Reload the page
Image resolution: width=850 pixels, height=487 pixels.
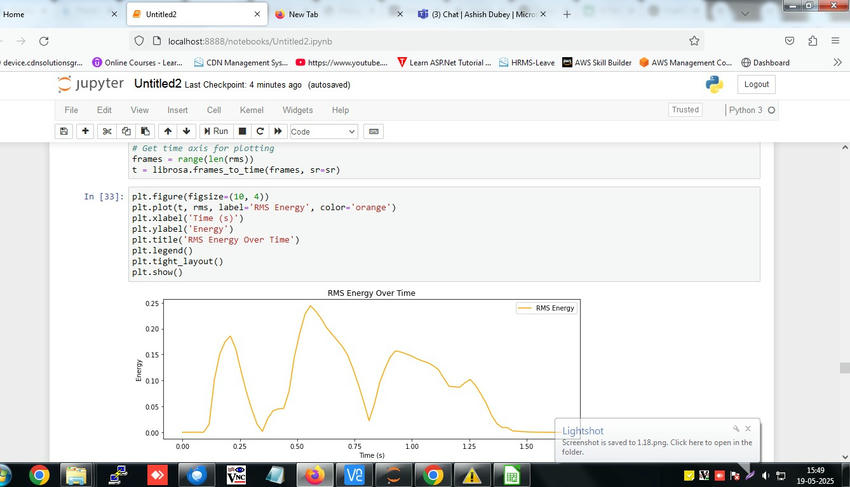(44, 41)
